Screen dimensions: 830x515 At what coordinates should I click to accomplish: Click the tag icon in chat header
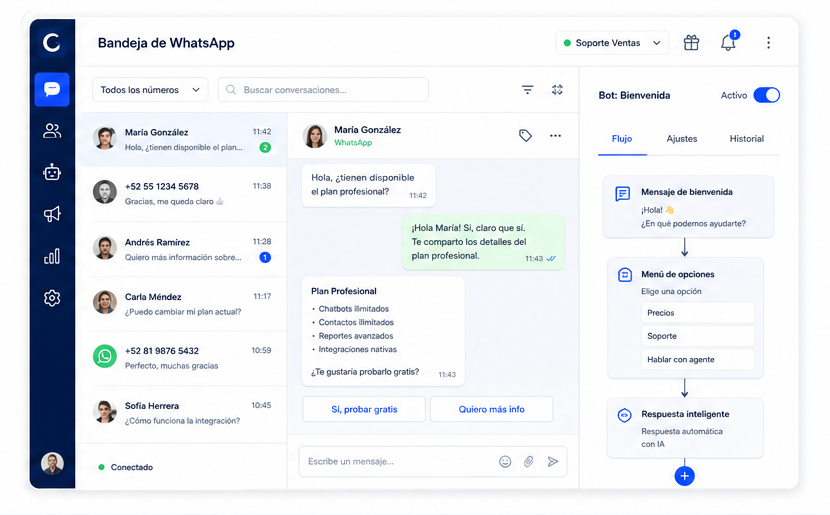click(525, 135)
